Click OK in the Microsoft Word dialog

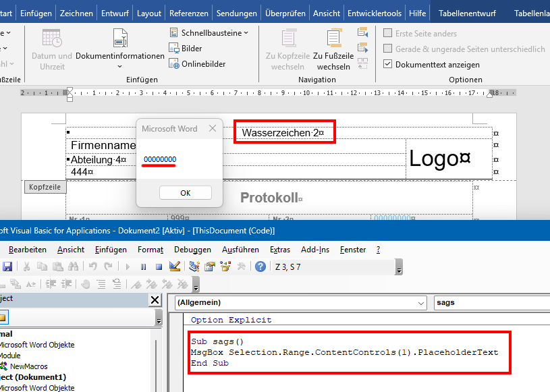pyautogui.click(x=186, y=193)
